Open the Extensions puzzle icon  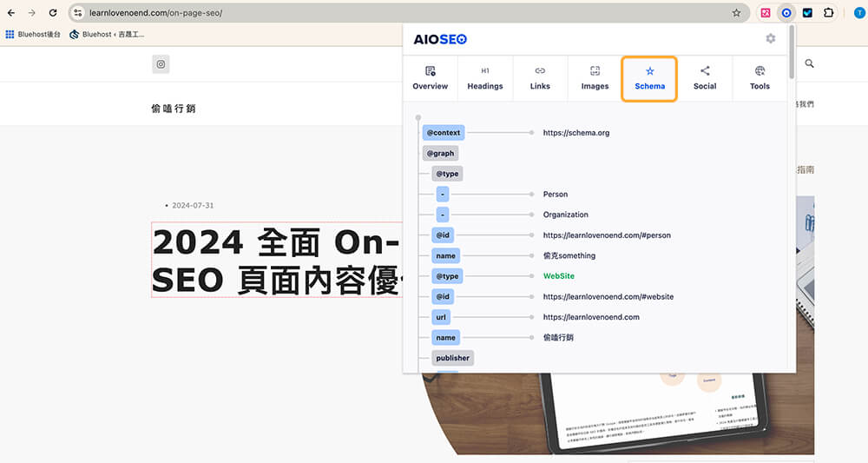tap(829, 13)
